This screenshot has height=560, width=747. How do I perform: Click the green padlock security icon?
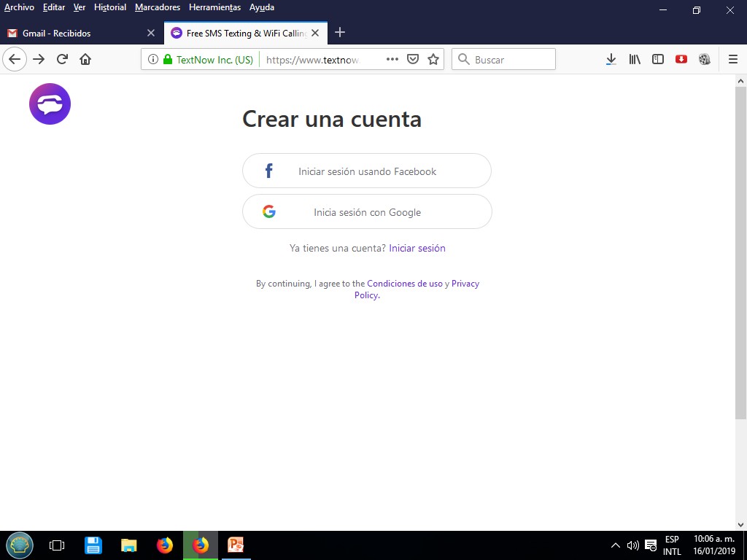[168, 59]
